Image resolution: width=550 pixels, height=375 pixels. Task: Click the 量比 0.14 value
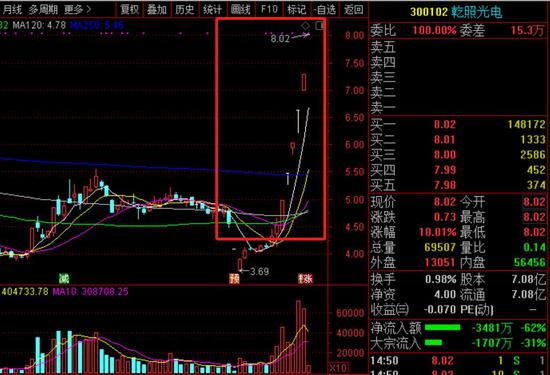pyautogui.click(x=534, y=247)
